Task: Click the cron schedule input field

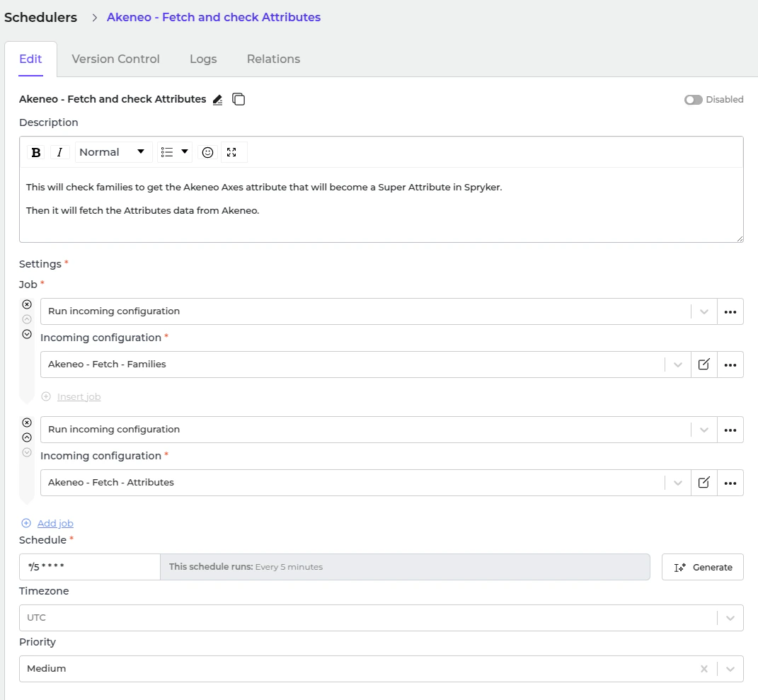Action: [x=89, y=567]
